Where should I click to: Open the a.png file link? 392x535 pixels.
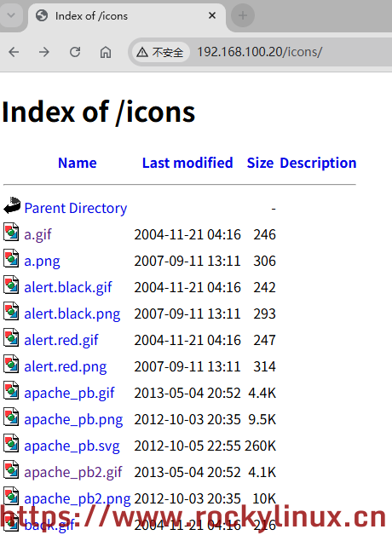coord(42,262)
